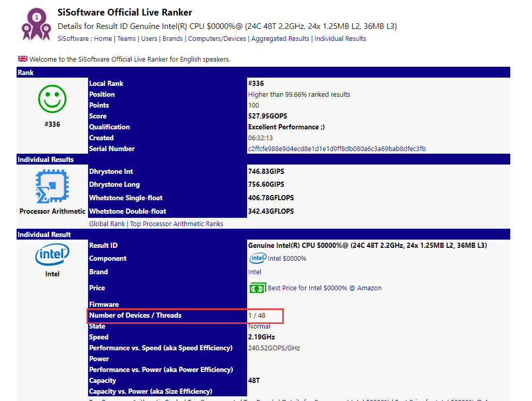This screenshot has width=532, height=401.
Task: Click the UK flag language icon
Action: coord(23,58)
